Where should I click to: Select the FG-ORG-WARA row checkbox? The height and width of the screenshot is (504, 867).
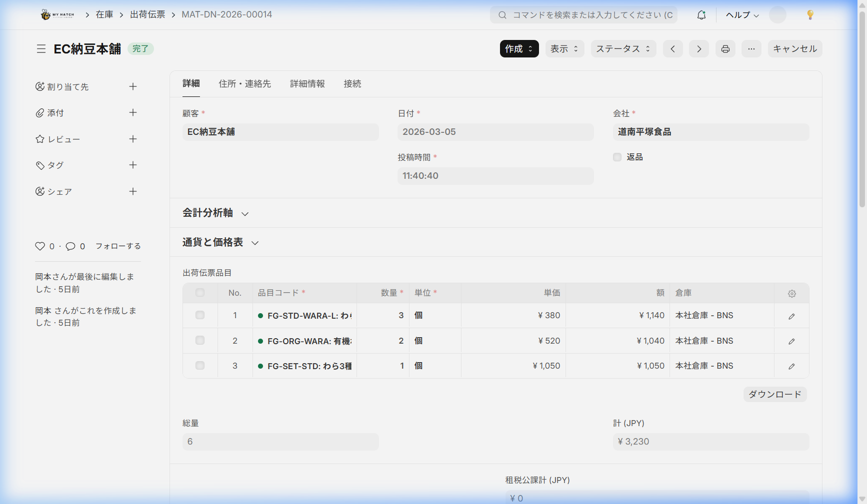pyautogui.click(x=200, y=341)
